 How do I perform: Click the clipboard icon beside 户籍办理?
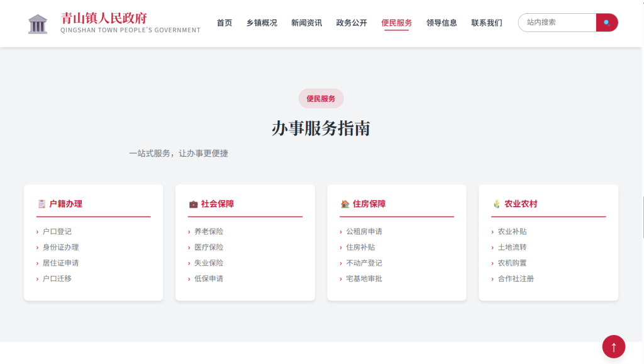[x=42, y=204]
